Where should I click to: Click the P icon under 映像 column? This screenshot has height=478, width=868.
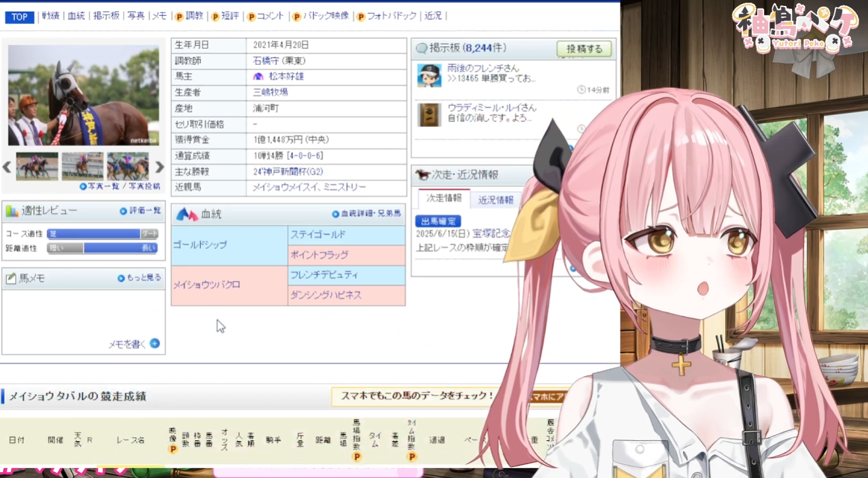click(x=173, y=449)
